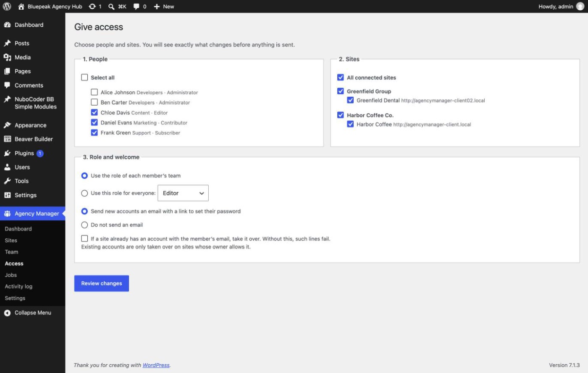
Task: Open the Team submenu item
Action: 11,252
